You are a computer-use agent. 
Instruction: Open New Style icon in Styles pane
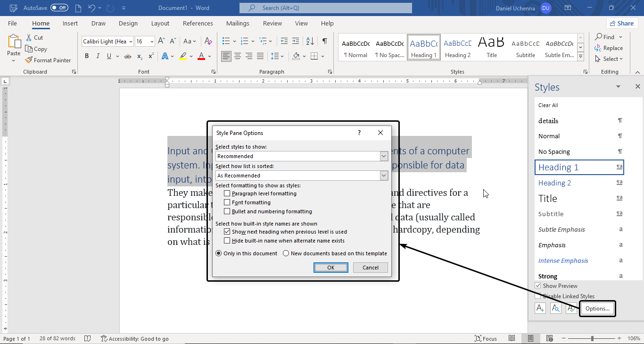click(x=540, y=309)
